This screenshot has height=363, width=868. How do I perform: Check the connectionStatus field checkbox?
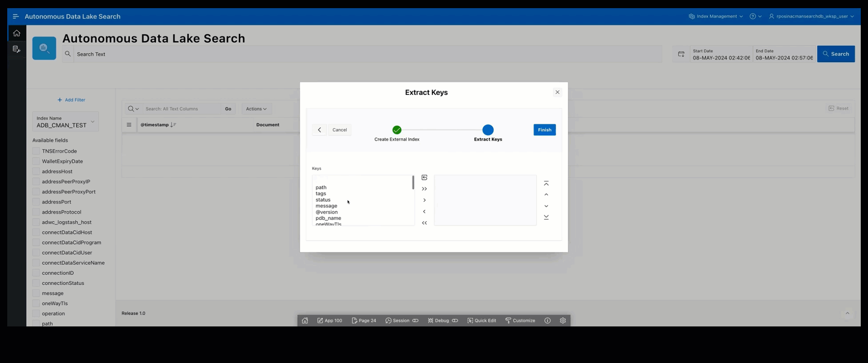36,283
